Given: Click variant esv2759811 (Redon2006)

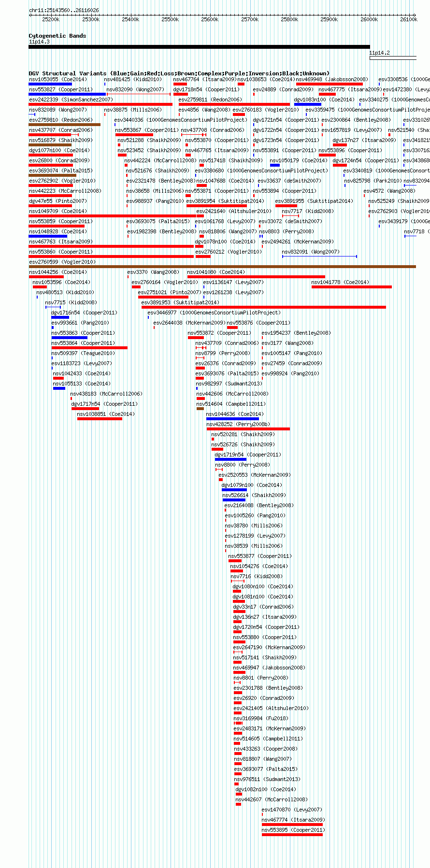Looking at the screenshot, I should (210, 100).
